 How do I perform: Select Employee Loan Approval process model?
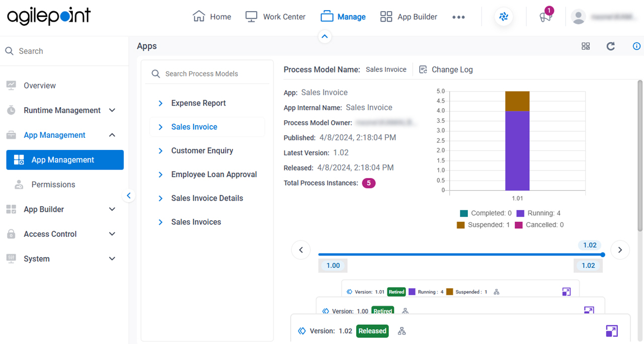click(214, 175)
